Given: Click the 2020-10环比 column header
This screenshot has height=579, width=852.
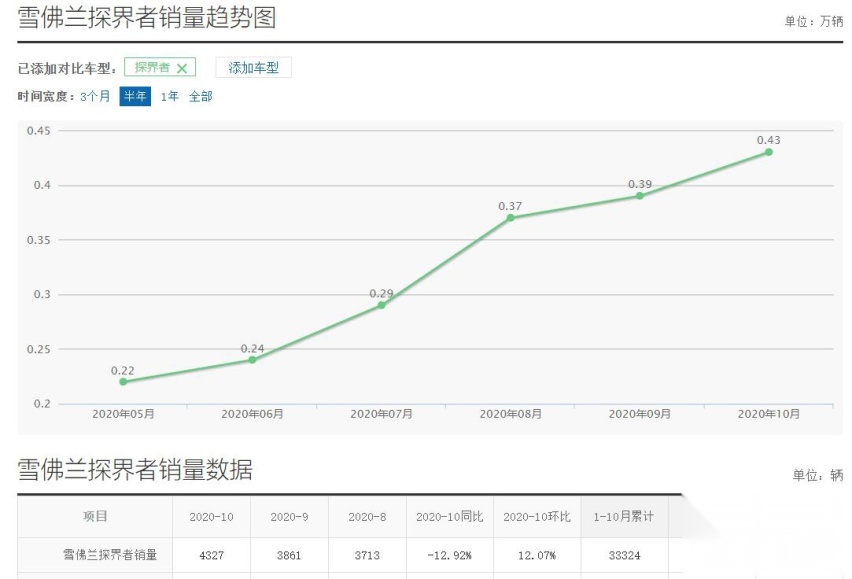Looking at the screenshot, I should pyautogui.click(x=537, y=517).
